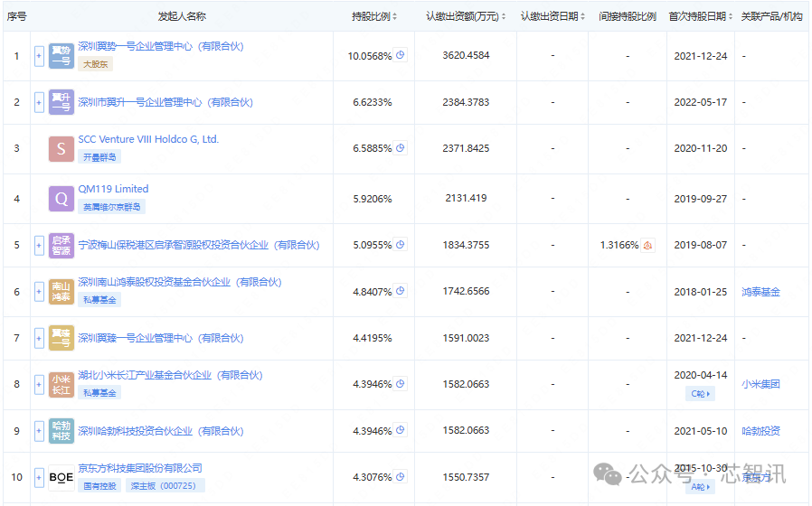The width and height of the screenshot is (812, 506).
Task: Select the 2021-05-10 date in 哈勃科技 row
Action: (700, 431)
